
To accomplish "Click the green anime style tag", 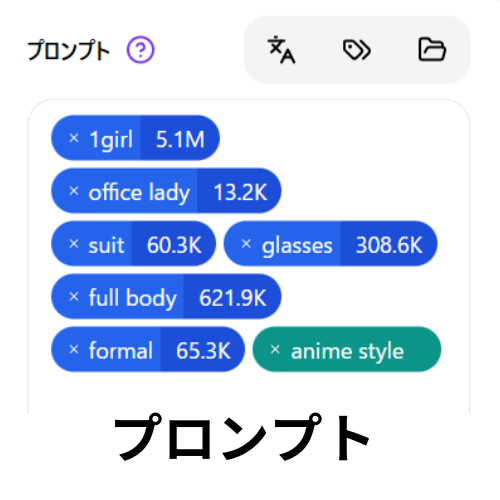I will tap(347, 349).
